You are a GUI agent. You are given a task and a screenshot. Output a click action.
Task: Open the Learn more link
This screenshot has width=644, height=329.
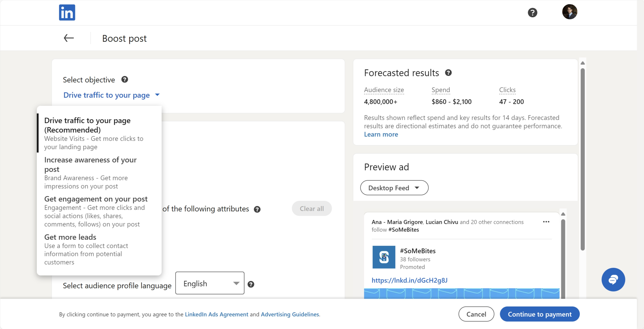tap(381, 134)
